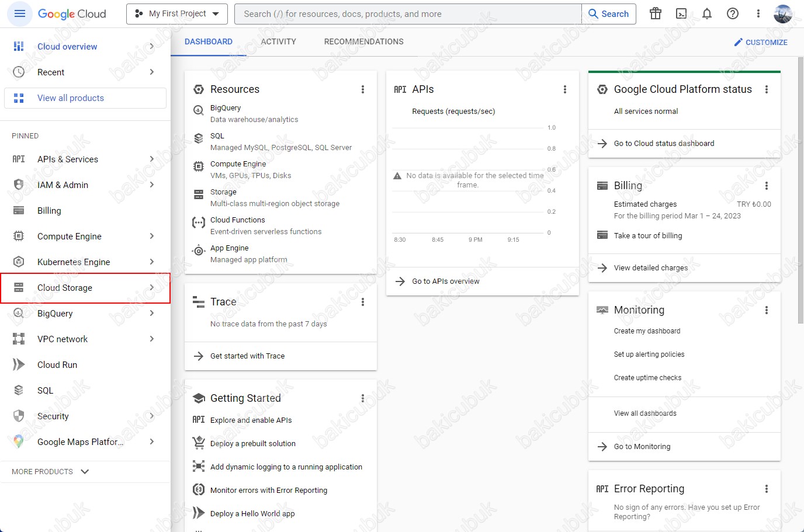This screenshot has height=532, width=804.
Task: Switch to the DASHBOARD tab
Action: point(209,41)
